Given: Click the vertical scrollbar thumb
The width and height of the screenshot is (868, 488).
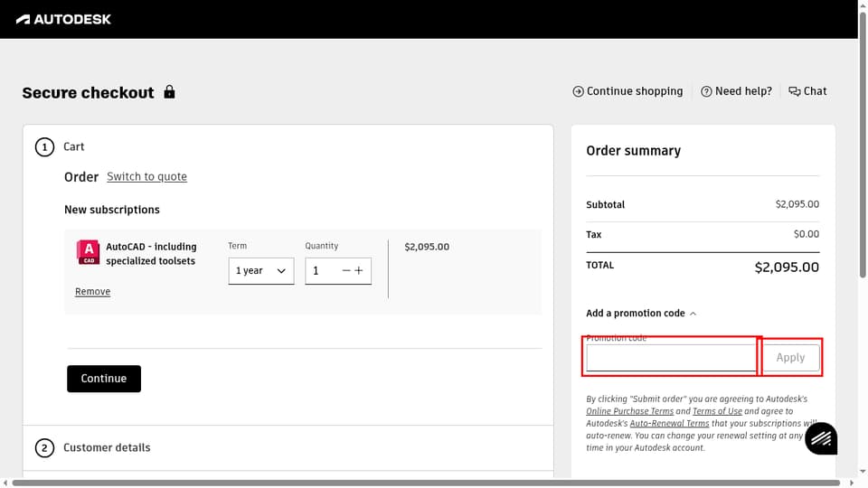Looking at the screenshot, I should pos(863,144).
